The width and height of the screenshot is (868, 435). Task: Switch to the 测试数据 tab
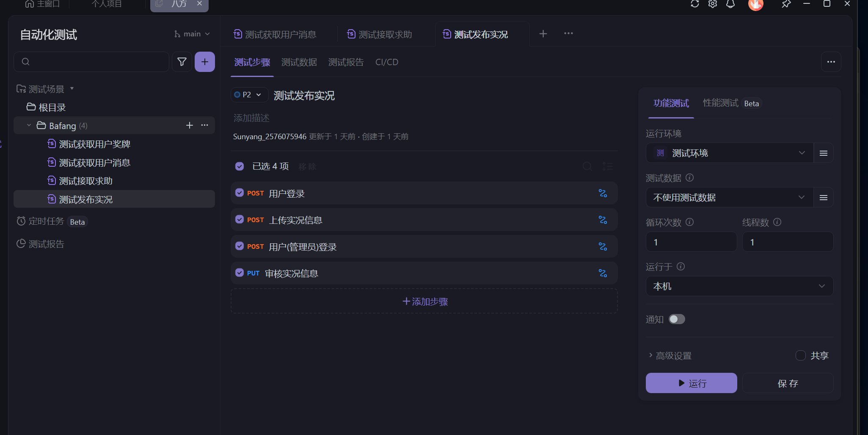point(299,62)
